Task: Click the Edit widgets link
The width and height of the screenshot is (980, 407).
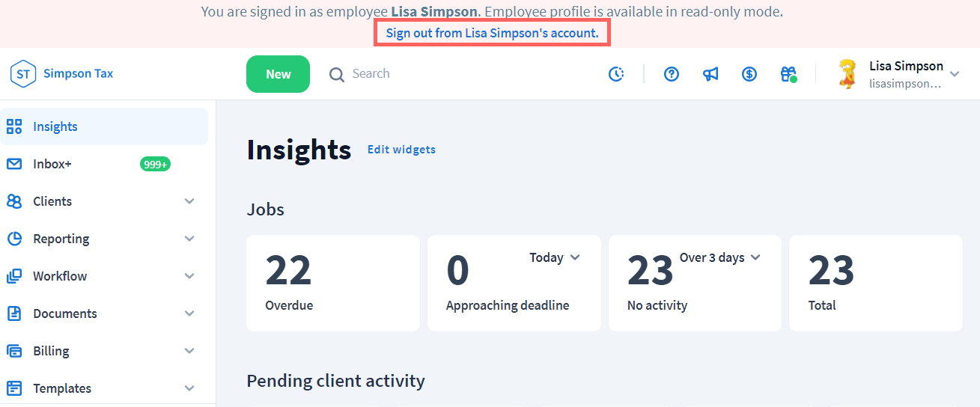Action: pyautogui.click(x=401, y=150)
